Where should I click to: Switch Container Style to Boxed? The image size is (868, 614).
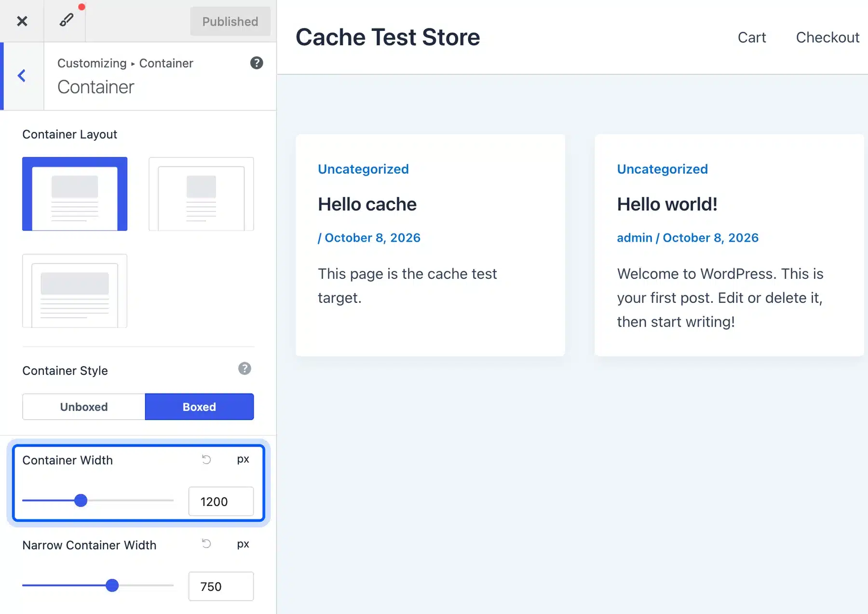(199, 407)
